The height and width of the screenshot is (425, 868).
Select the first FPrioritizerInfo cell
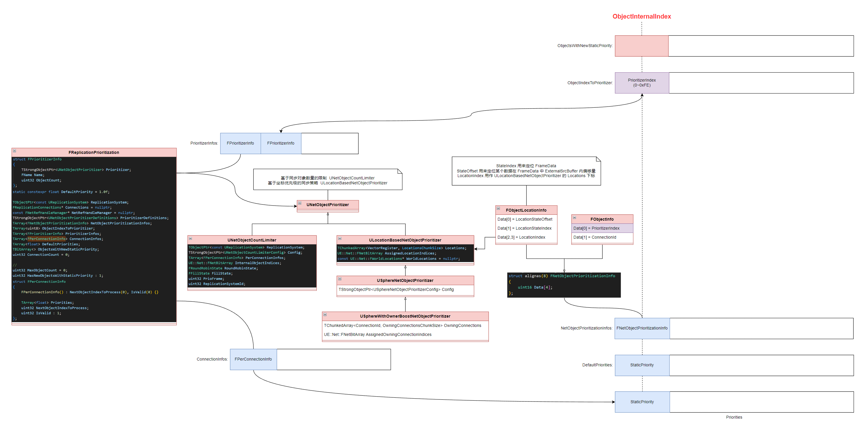pyautogui.click(x=240, y=143)
